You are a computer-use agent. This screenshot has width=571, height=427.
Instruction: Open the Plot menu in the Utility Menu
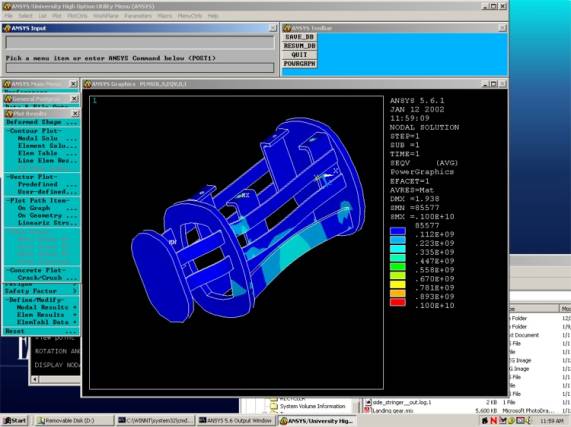click(57, 16)
